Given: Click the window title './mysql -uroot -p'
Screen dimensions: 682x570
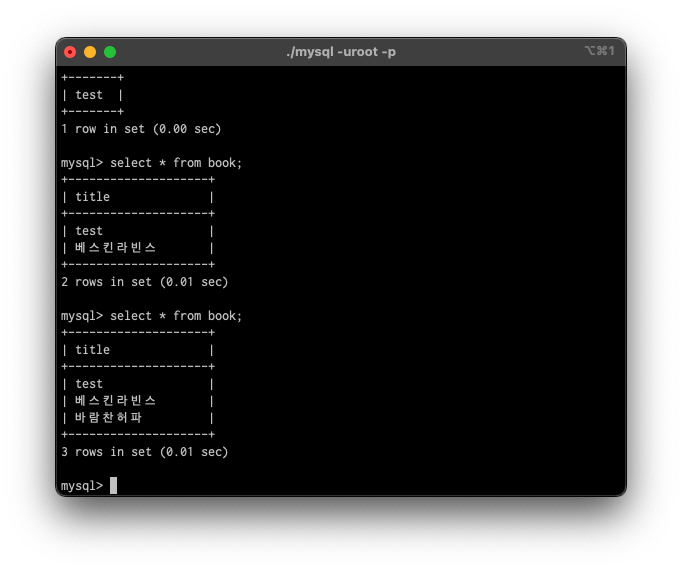Looking at the screenshot, I should [x=341, y=52].
